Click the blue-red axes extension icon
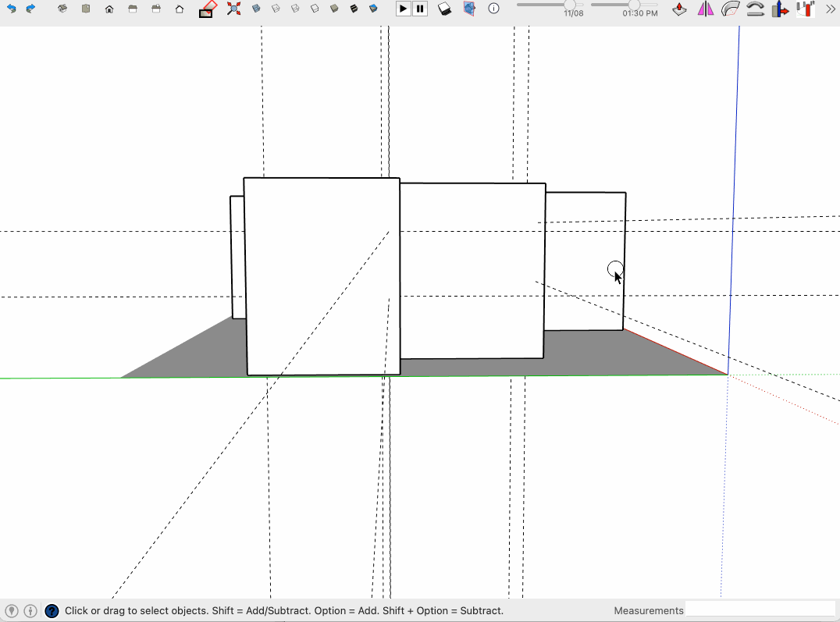 [780, 9]
